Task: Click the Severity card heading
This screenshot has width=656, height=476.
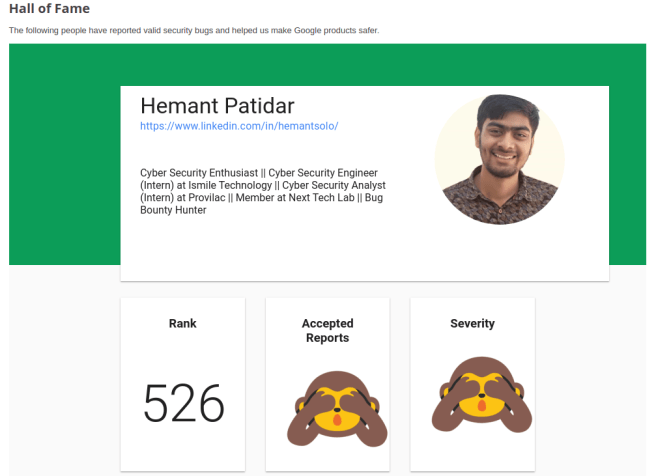Action: click(472, 323)
